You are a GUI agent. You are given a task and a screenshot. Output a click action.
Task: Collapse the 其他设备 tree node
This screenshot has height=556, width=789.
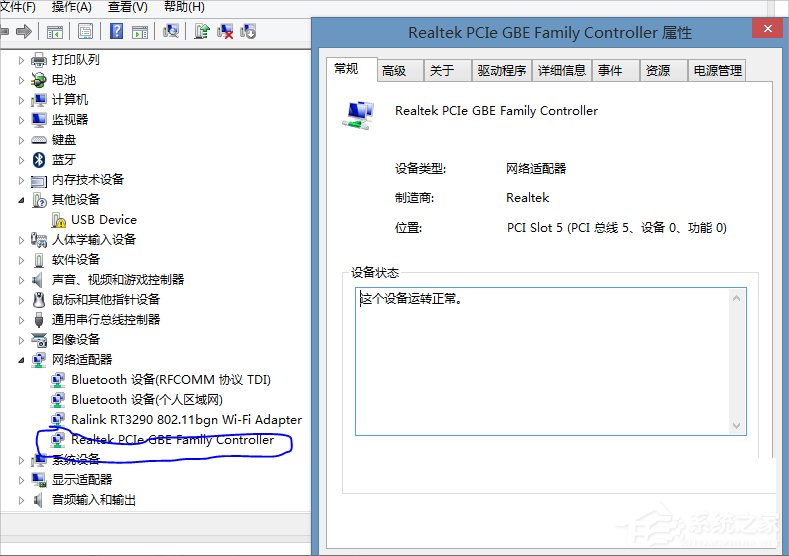click(22, 200)
